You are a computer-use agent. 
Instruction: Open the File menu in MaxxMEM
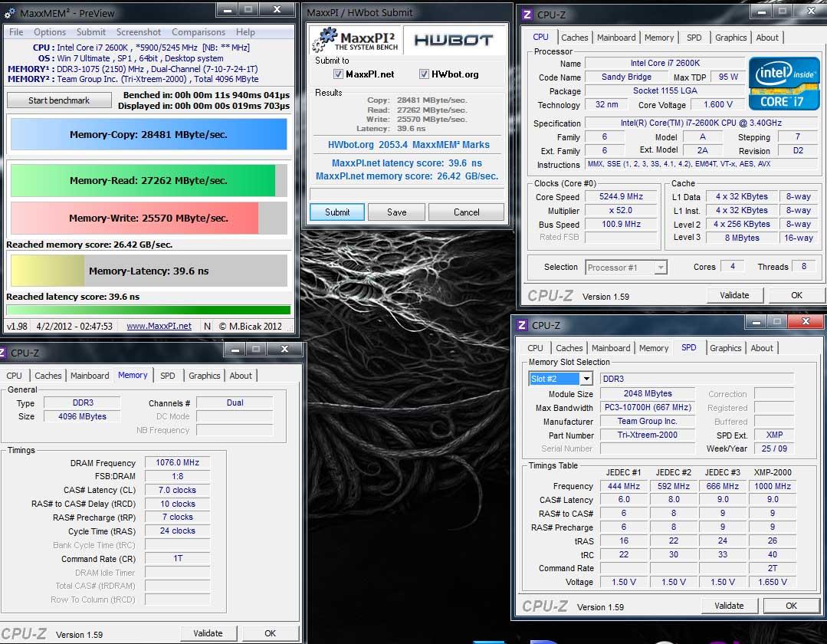(x=16, y=32)
